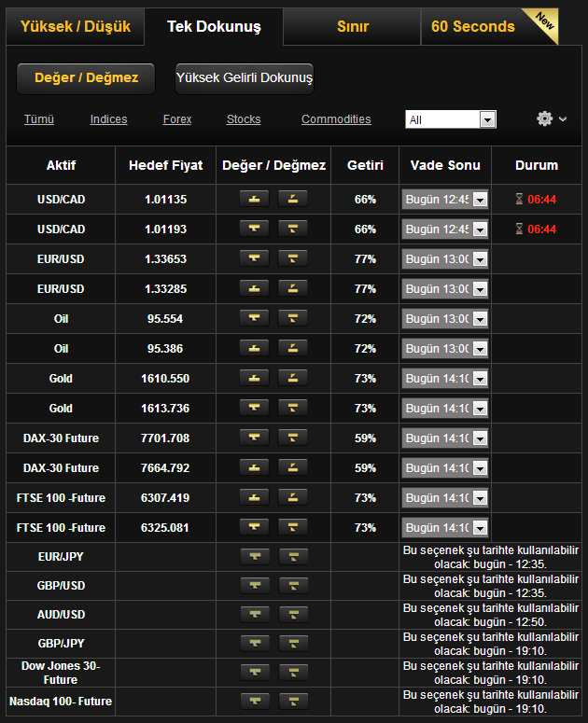Click Touch icon for EUR/USD 1.33653
Image resolution: width=588 pixels, height=723 pixels.
point(254,258)
